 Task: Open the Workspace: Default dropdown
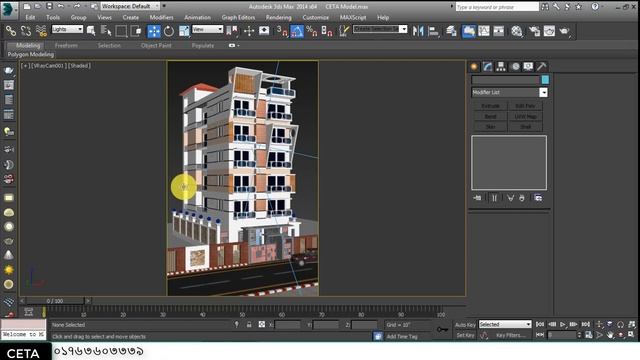[x=130, y=6]
